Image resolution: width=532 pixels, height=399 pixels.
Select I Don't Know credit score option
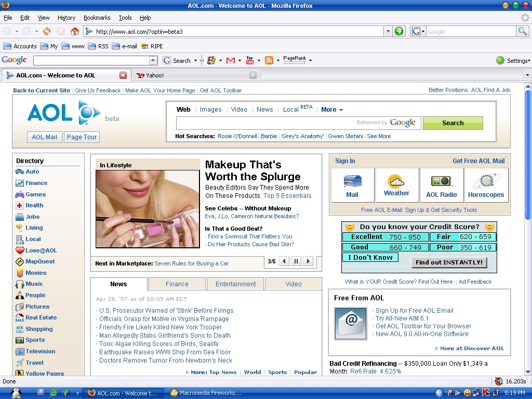click(x=370, y=258)
